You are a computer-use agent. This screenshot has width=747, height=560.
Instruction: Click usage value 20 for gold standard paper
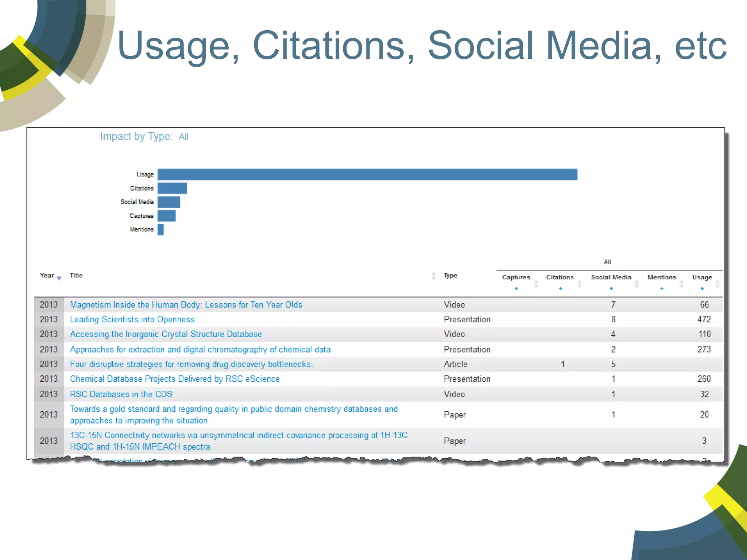click(x=704, y=415)
